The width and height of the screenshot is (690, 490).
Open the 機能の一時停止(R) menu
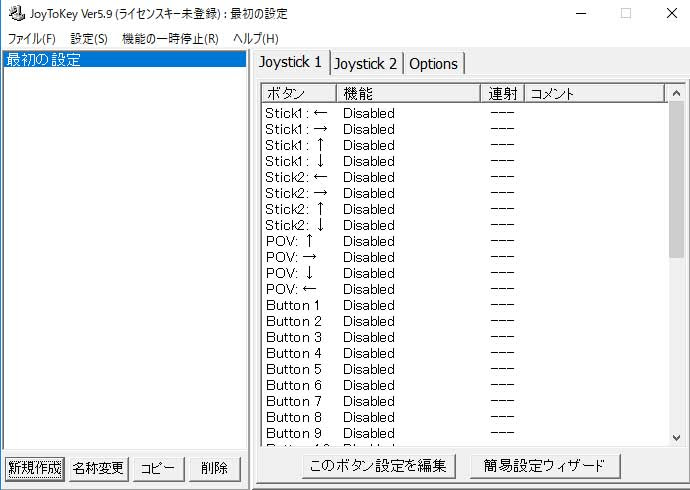pyautogui.click(x=170, y=39)
